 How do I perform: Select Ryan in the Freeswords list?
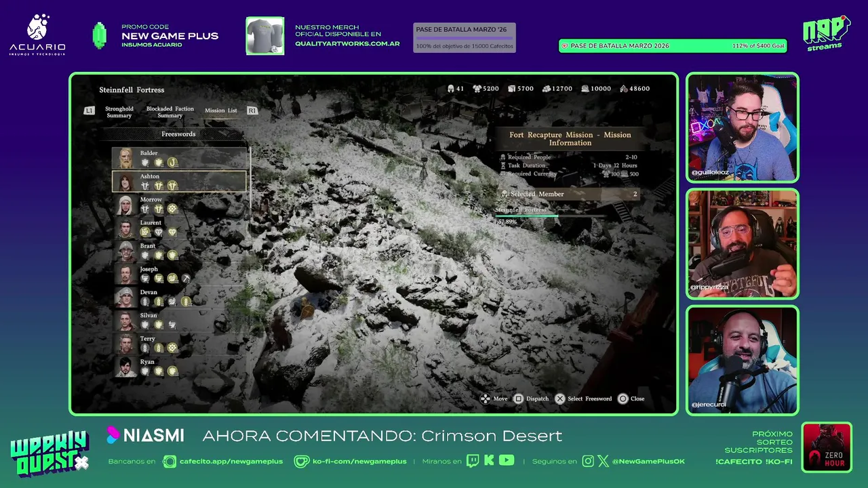coord(180,367)
